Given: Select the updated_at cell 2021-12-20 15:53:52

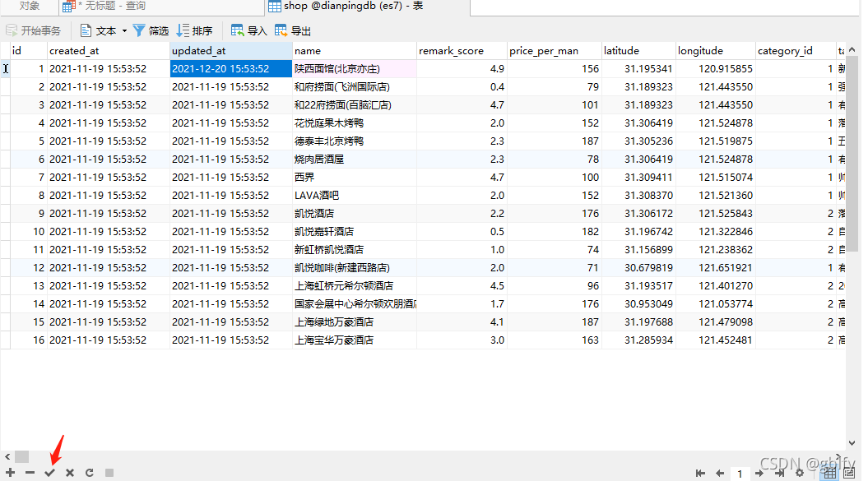Looking at the screenshot, I should (231, 68).
